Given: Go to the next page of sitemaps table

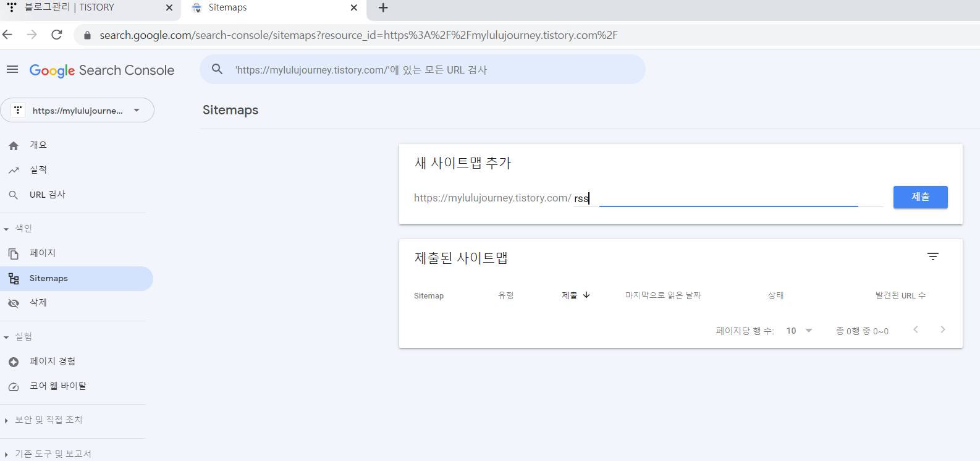Looking at the screenshot, I should (943, 329).
